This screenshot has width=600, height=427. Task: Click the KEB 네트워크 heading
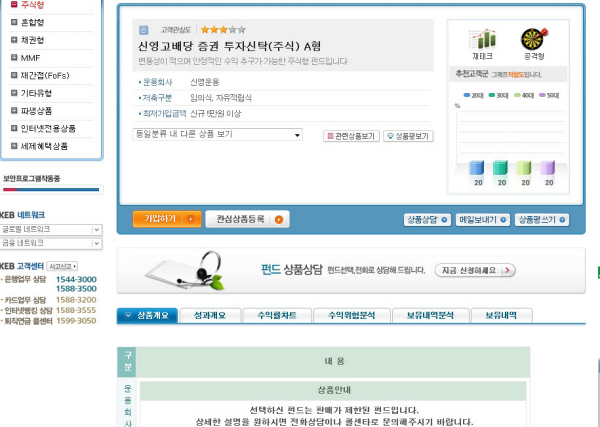click(x=23, y=215)
